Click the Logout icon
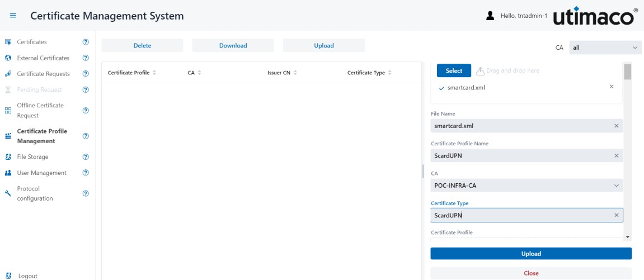Screen dimensions: 644x280 8,276
